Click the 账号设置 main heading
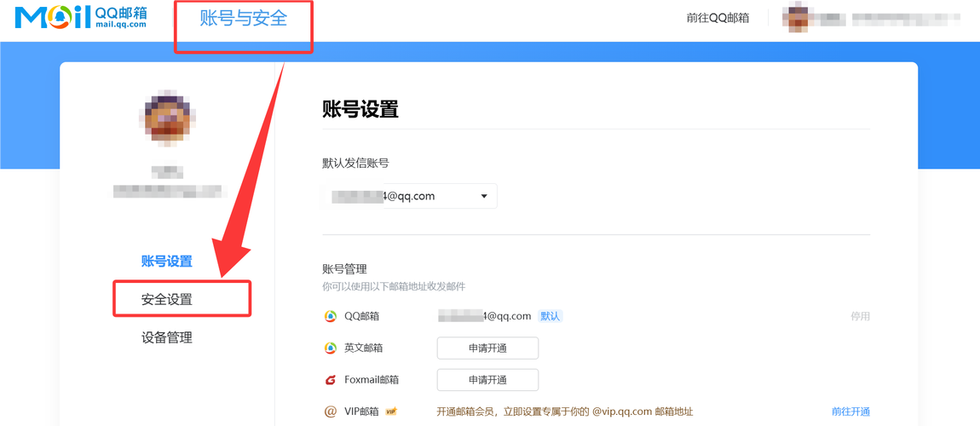This screenshot has width=980, height=426. (360, 109)
